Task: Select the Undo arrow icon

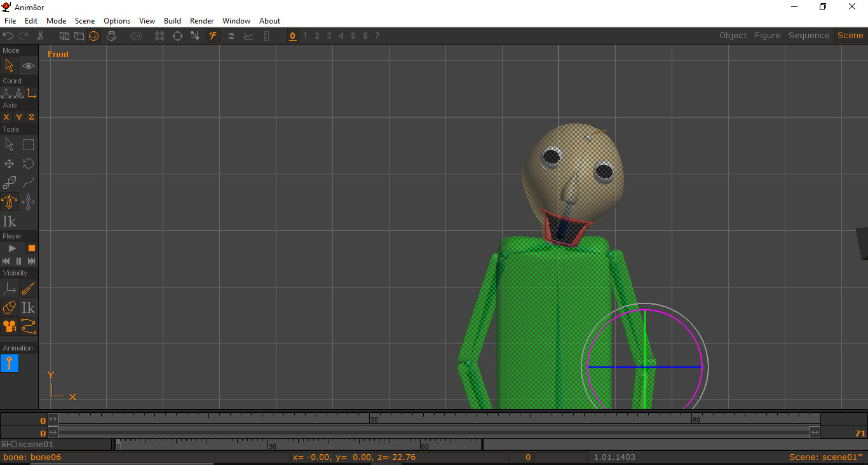Action: (8, 36)
